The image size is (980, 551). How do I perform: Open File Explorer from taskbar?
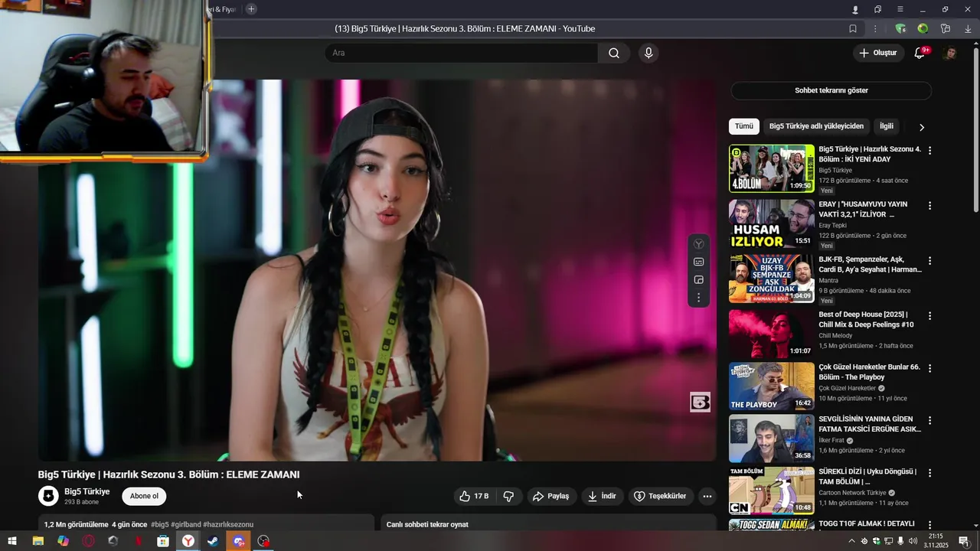tap(38, 541)
